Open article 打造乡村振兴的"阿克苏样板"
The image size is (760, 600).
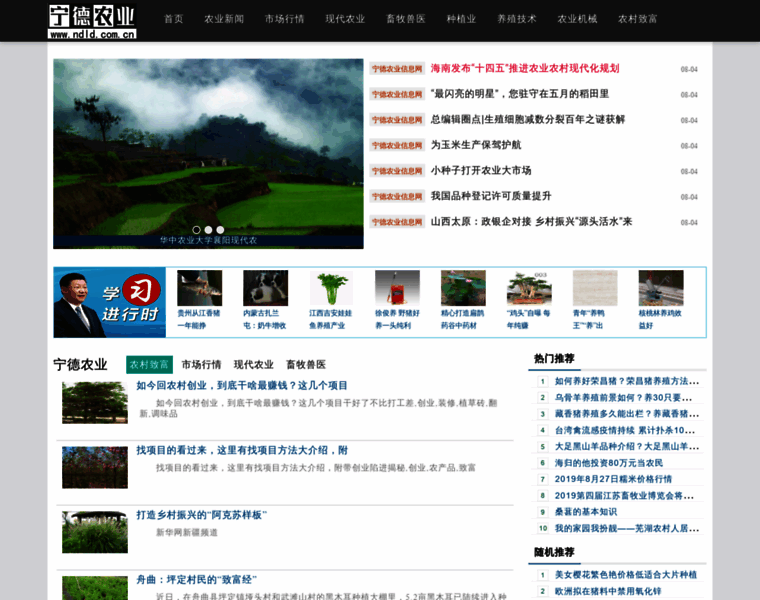click(202, 515)
